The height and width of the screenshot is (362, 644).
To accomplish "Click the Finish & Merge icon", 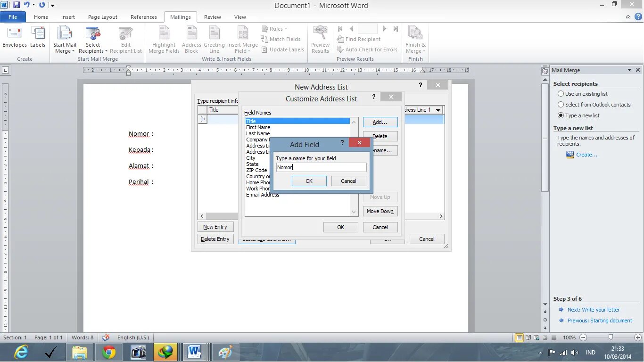I will pos(415,40).
